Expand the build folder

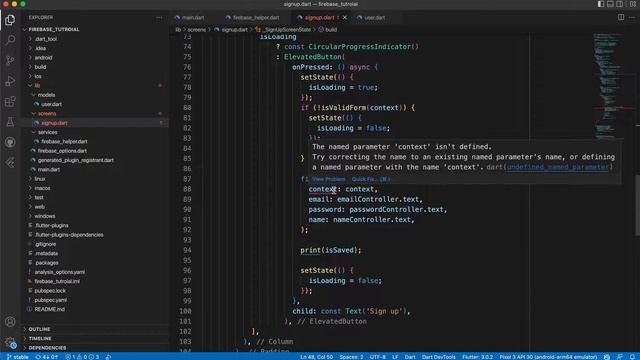tap(40, 67)
